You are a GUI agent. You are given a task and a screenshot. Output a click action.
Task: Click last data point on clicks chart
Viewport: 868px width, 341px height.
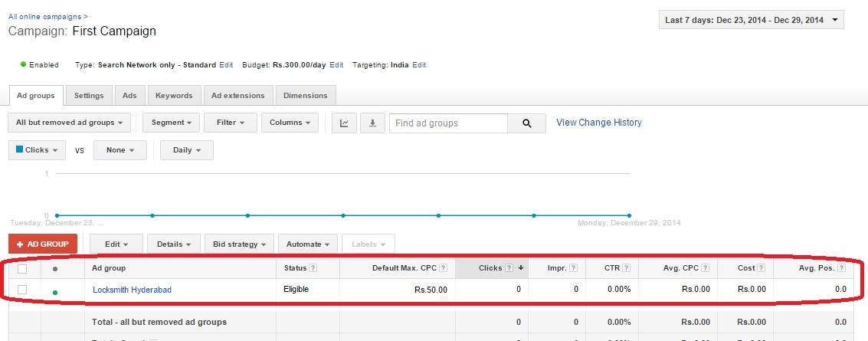629,215
